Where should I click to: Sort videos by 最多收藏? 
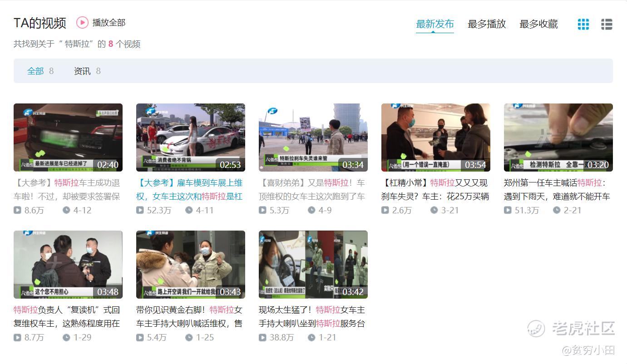point(538,24)
